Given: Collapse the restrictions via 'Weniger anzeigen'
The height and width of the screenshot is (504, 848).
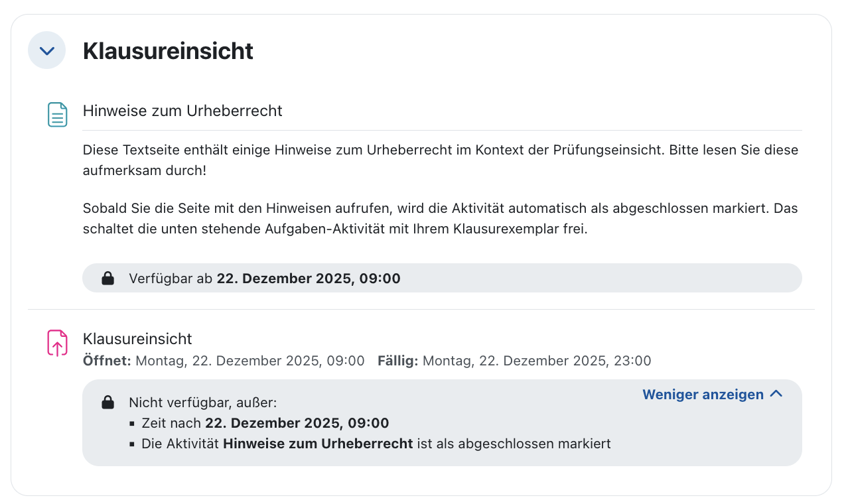Looking at the screenshot, I should point(703,394).
